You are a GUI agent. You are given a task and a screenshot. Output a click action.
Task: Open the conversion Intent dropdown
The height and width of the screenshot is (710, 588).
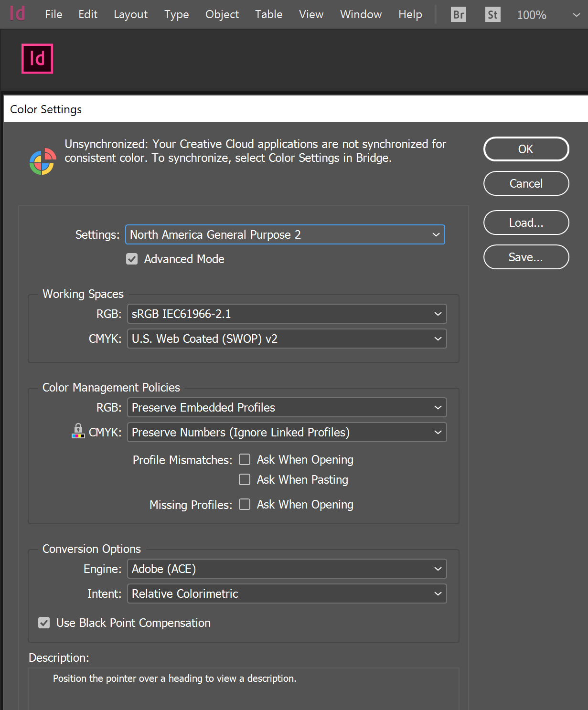coord(287,593)
